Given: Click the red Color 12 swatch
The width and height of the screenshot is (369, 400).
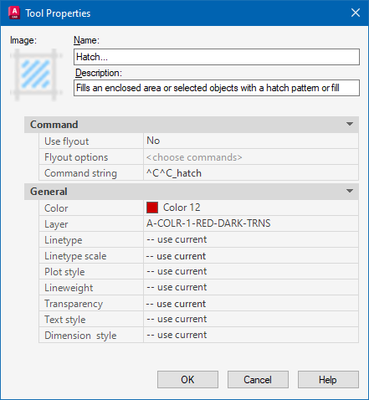Looking at the screenshot, I should coord(152,208).
